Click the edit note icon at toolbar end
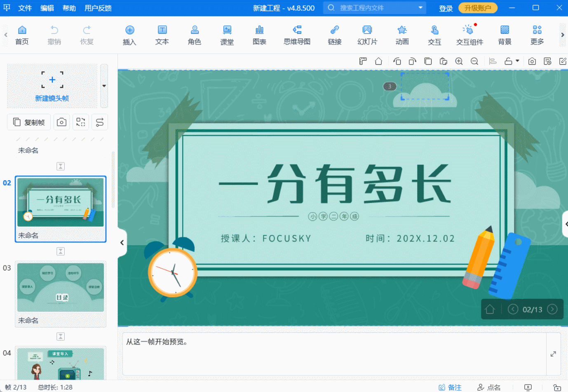The height and width of the screenshot is (392, 568). (x=563, y=61)
